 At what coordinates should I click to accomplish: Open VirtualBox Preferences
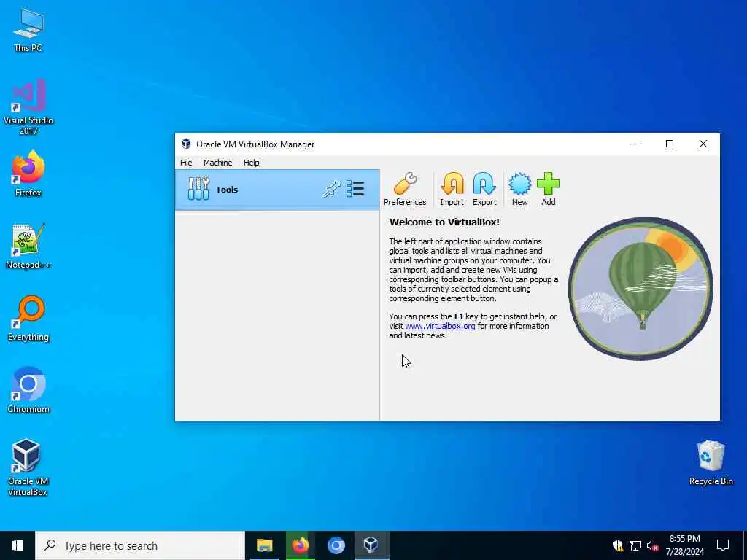click(404, 189)
